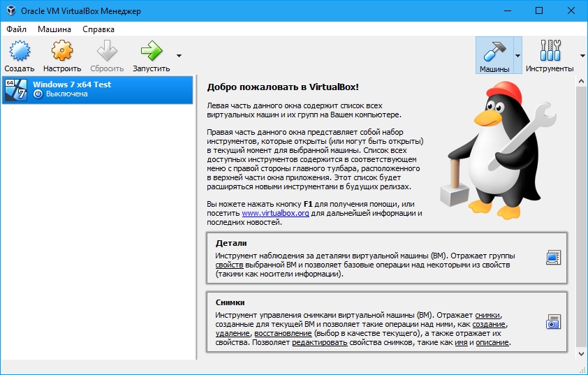Maximize the VirtualBox Manager window
This screenshot has height=375, width=588.
[x=539, y=10]
